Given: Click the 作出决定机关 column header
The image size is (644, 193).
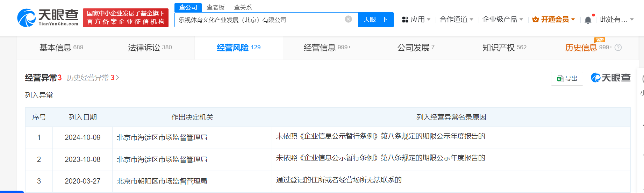Looking at the screenshot, I should (x=192, y=117).
